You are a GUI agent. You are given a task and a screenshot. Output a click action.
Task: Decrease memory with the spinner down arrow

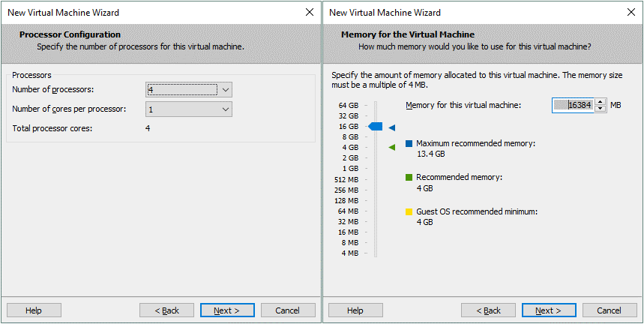600,109
